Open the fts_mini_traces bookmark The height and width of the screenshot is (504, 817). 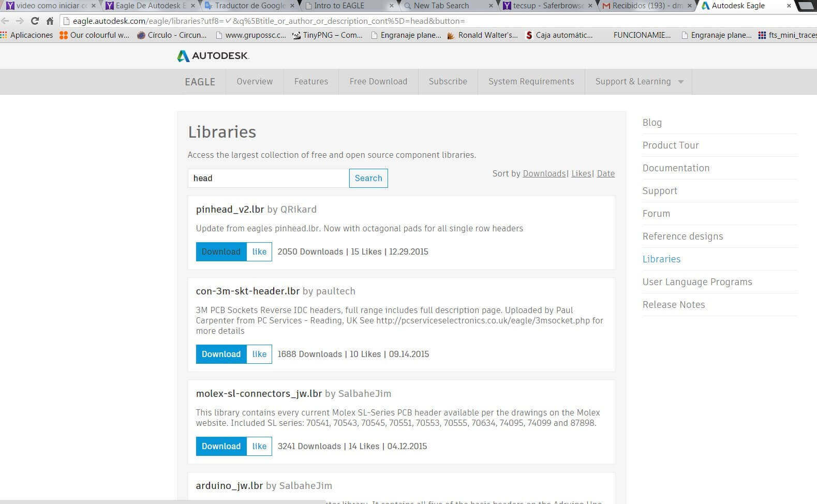[x=787, y=35]
